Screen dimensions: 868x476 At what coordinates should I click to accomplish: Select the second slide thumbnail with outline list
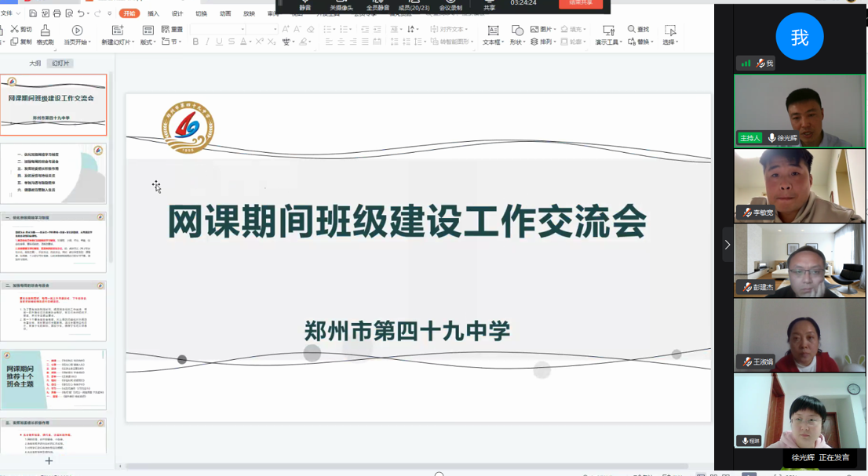[53, 173]
